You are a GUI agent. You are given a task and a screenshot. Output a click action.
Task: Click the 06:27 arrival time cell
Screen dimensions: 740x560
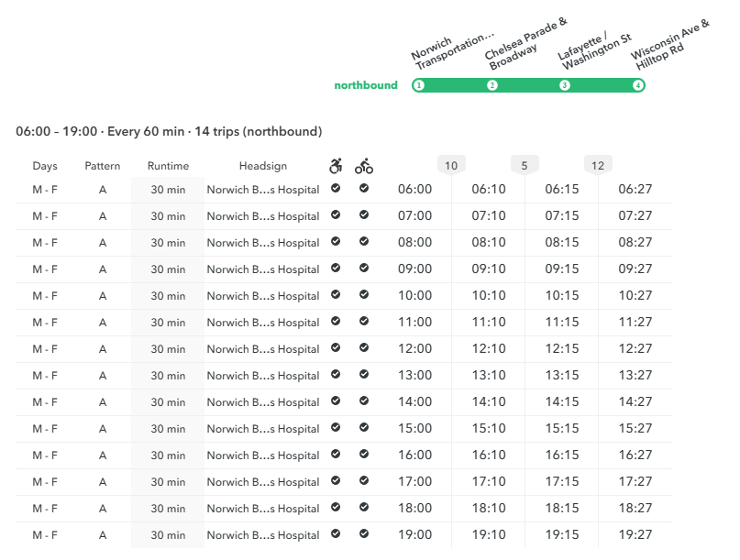pos(635,189)
